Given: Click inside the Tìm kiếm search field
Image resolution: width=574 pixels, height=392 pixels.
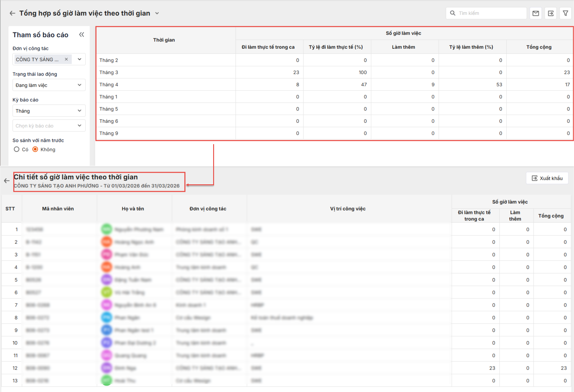Looking at the screenshot, I should click(x=490, y=13).
